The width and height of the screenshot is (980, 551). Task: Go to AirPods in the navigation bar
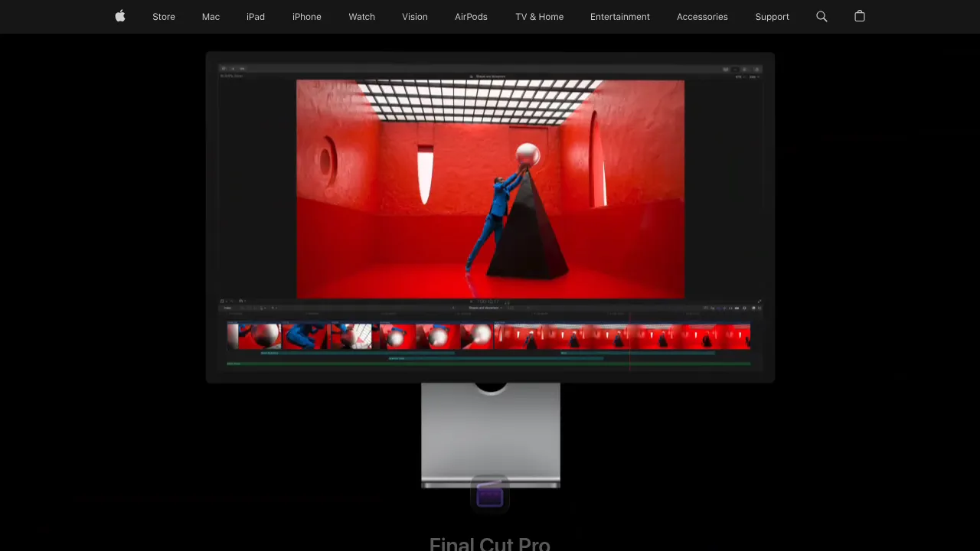coord(471,17)
